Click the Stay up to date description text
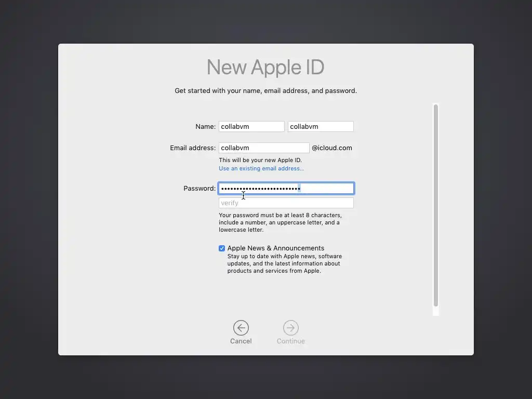Screen dimensions: 532x399 tap(285, 263)
